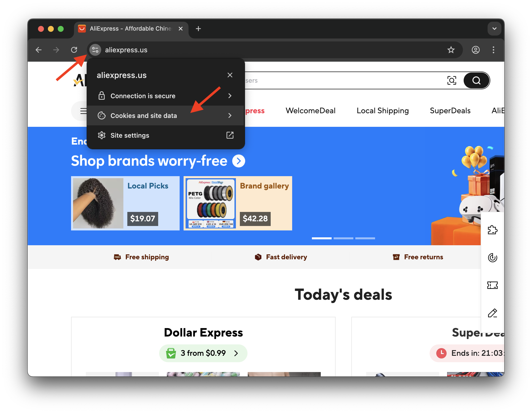Screen dimensions: 532x413
Task: Click the pencil edit icon in sidebar
Action: 493,313
